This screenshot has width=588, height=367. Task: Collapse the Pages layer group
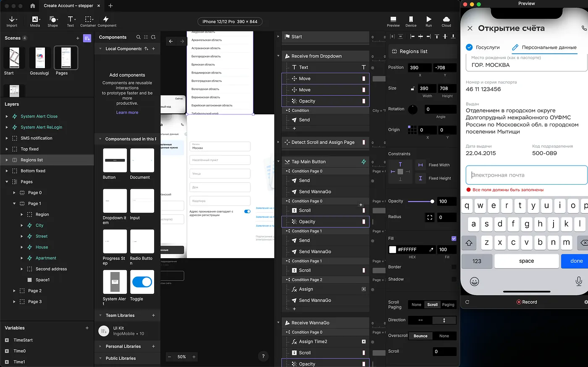coord(7,182)
